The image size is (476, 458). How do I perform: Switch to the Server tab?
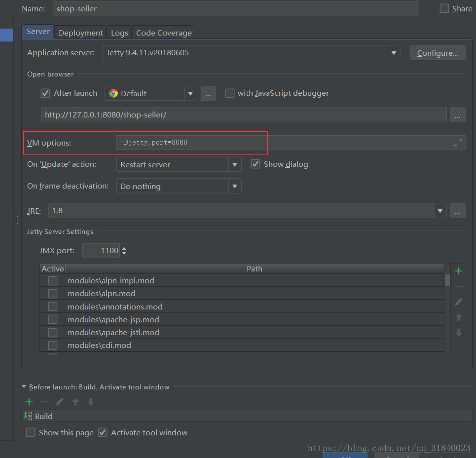pos(38,32)
